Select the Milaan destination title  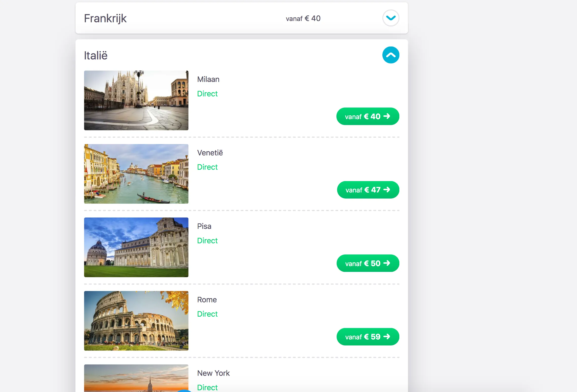click(208, 79)
